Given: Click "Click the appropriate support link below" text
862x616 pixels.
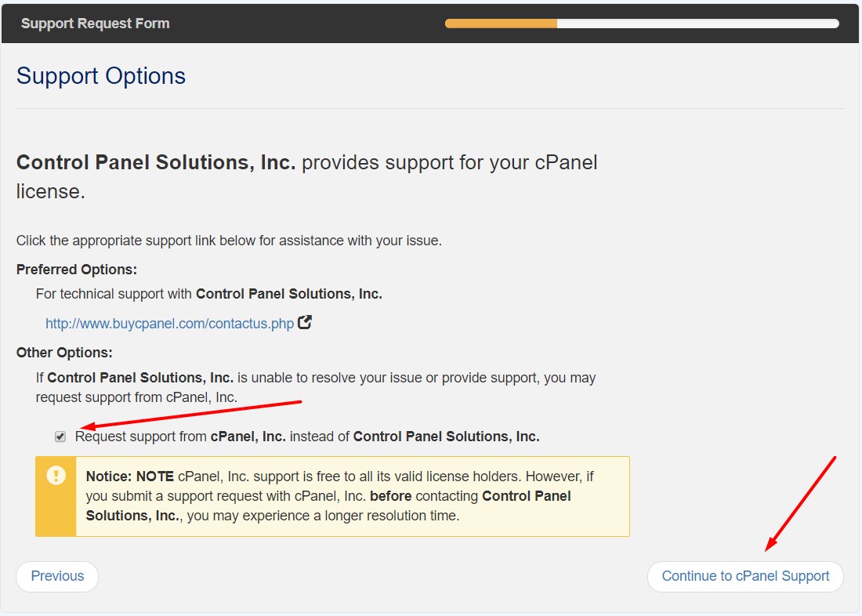Looking at the screenshot, I should tap(229, 241).
